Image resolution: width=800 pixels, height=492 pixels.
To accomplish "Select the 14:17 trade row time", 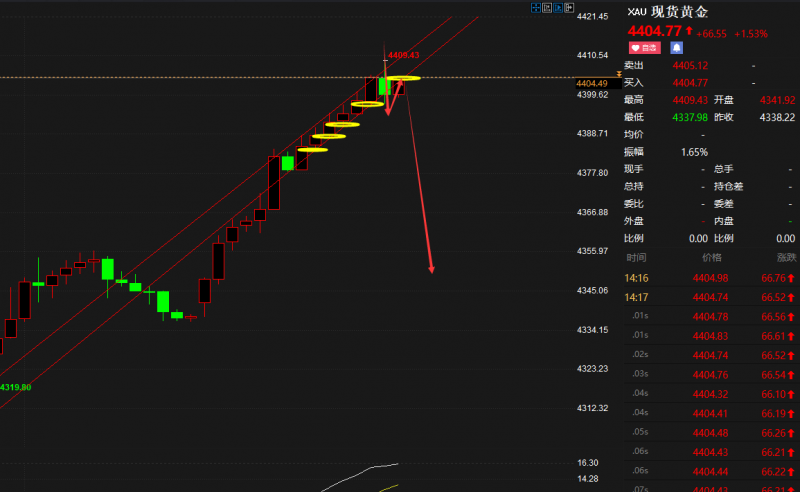I will coord(636,297).
